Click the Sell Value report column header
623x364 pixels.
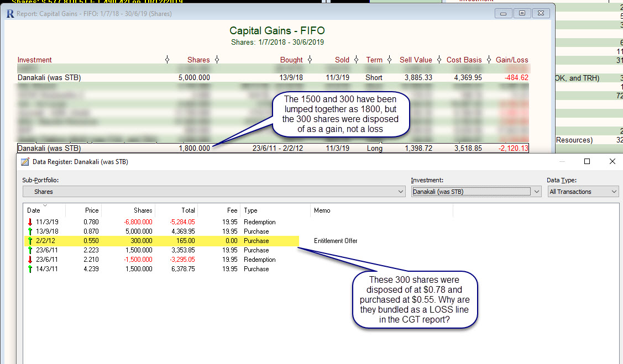tap(416, 60)
